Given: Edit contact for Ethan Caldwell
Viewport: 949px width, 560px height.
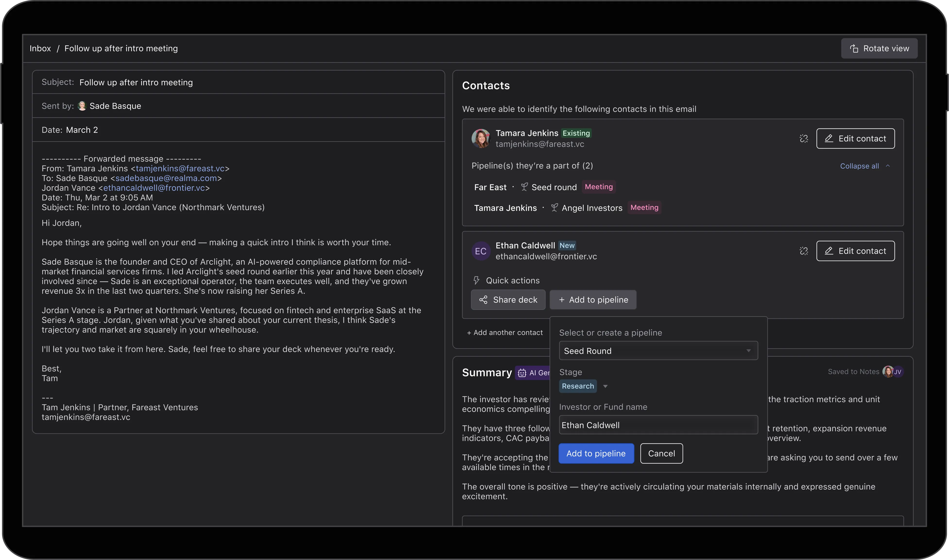Looking at the screenshot, I should pos(855,251).
